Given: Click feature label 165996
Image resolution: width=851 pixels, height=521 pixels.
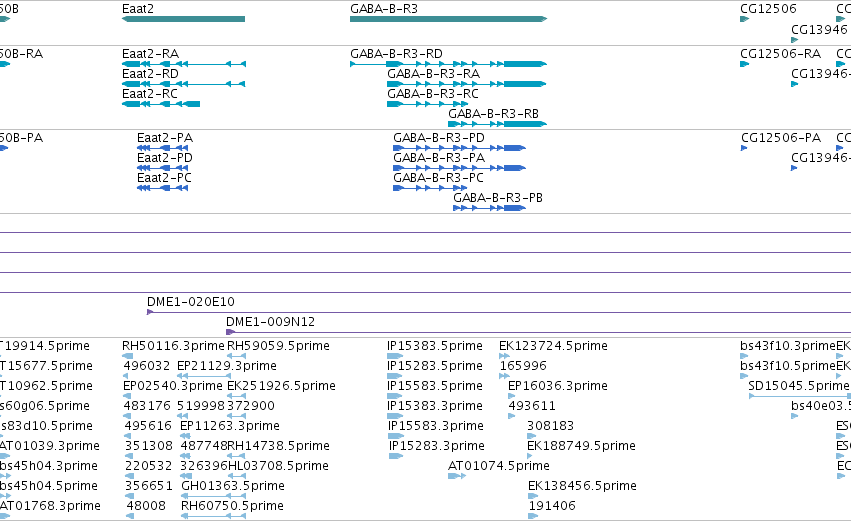Looking at the screenshot, I should [523, 366].
